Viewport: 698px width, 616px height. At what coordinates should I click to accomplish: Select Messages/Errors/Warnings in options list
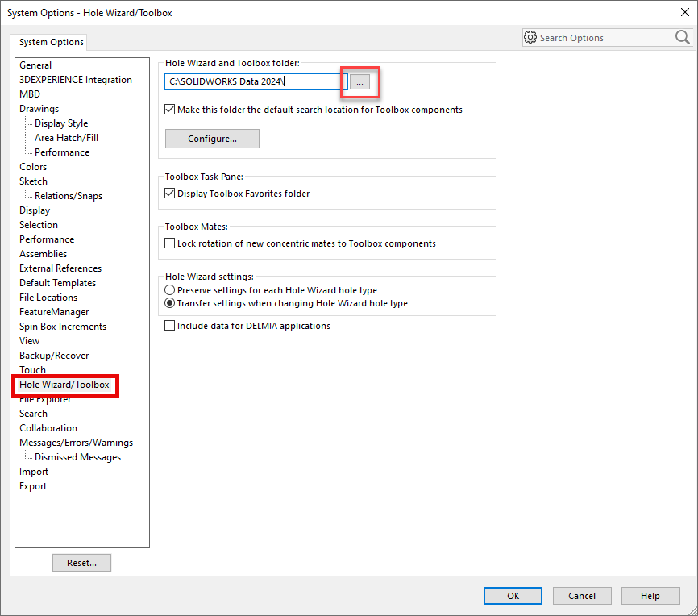(x=76, y=443)
